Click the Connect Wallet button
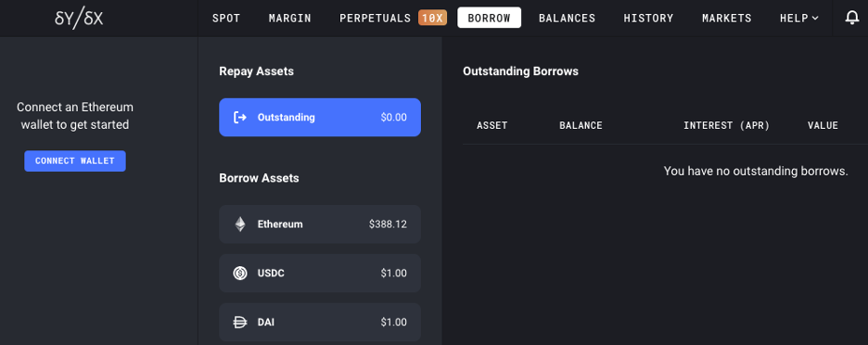Image resolution: width=868 pixels, height=345 pixels. point(75,161)
